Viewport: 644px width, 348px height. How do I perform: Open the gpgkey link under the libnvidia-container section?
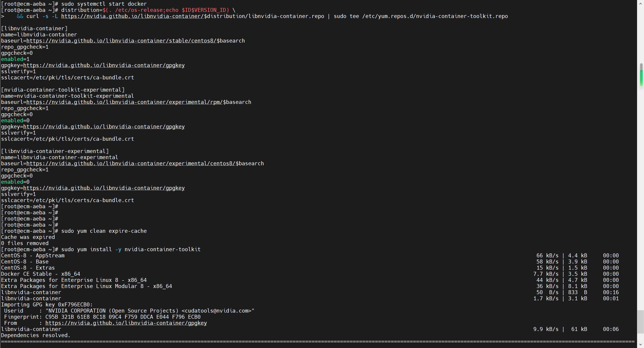(x=104, y=65)
